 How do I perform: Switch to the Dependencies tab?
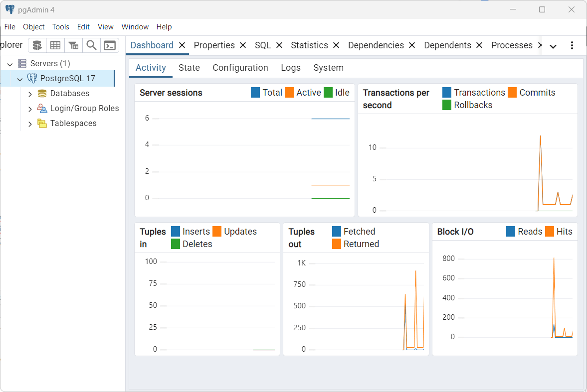pos(376,45)
